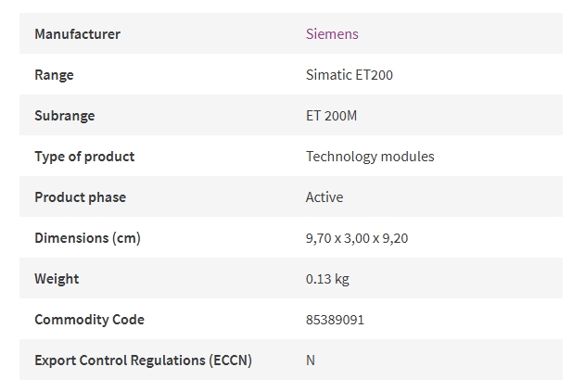Click the Export Control Regulations (ECCN) label
The height and width of the screenshot is (392, 585).
(x=143, y=360)
